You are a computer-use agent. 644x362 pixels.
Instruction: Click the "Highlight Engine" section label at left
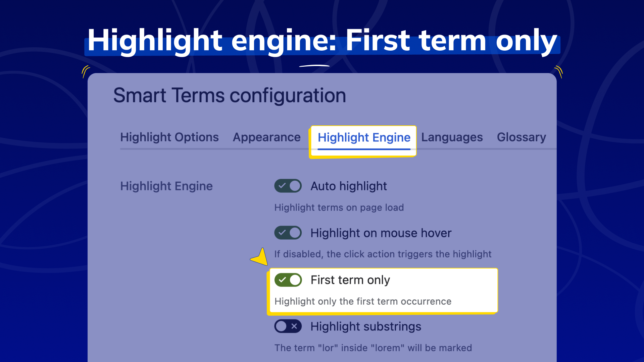click(166, 186)
